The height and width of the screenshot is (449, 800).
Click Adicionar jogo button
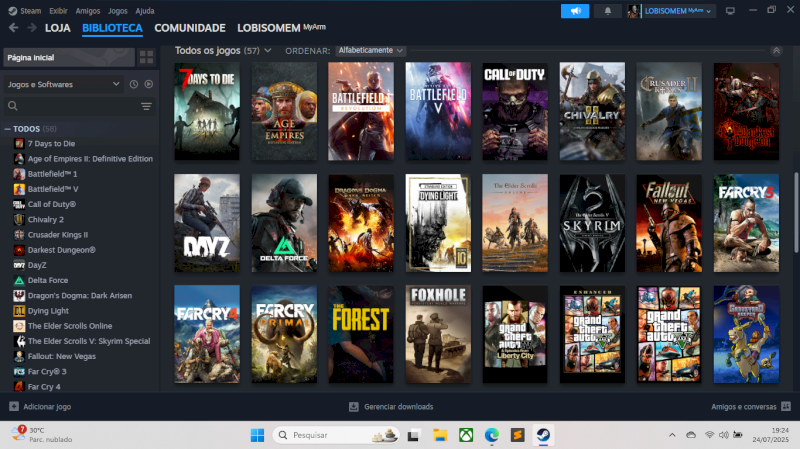40,407
